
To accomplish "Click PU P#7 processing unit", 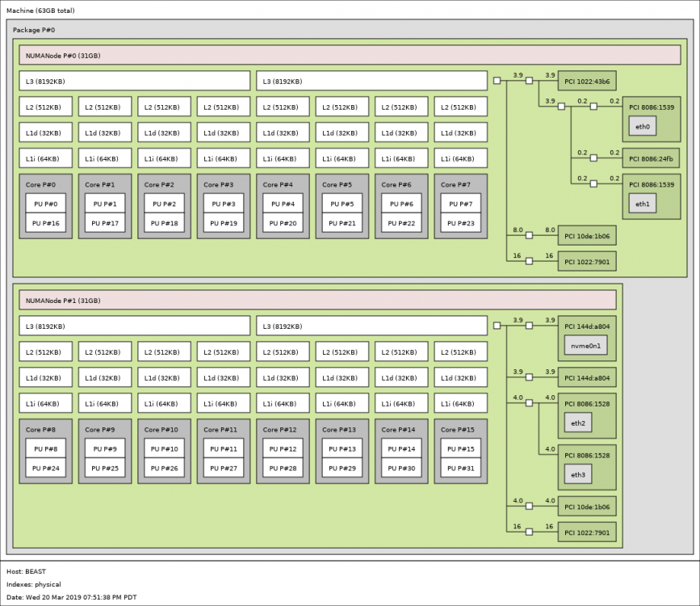I will point(461,204).
